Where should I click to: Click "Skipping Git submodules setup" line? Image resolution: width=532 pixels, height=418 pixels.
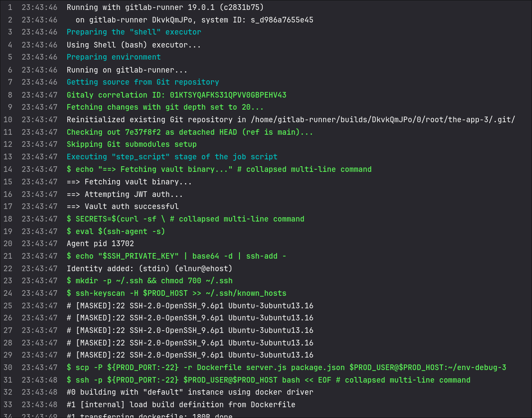coord(132,144)
